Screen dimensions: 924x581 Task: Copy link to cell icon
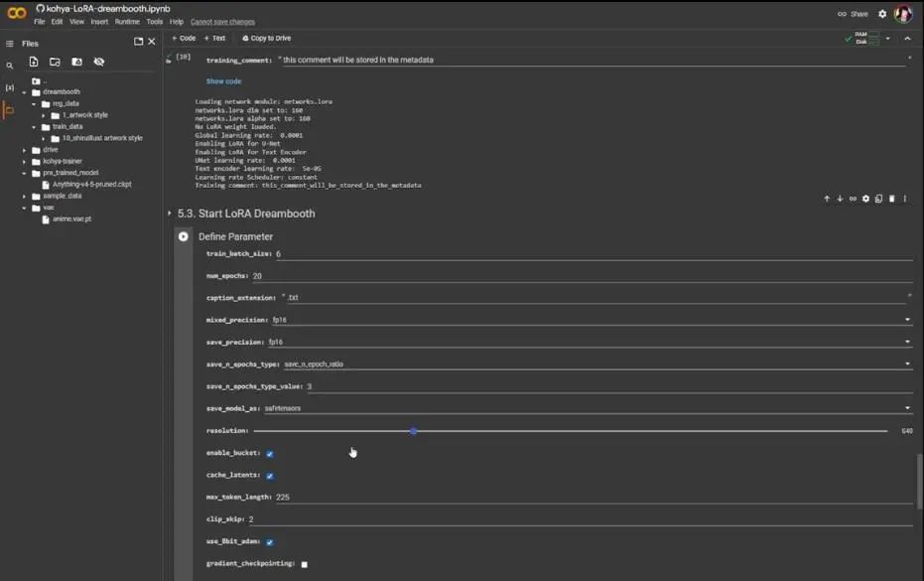pyautogui.click(x=853, y=199)
